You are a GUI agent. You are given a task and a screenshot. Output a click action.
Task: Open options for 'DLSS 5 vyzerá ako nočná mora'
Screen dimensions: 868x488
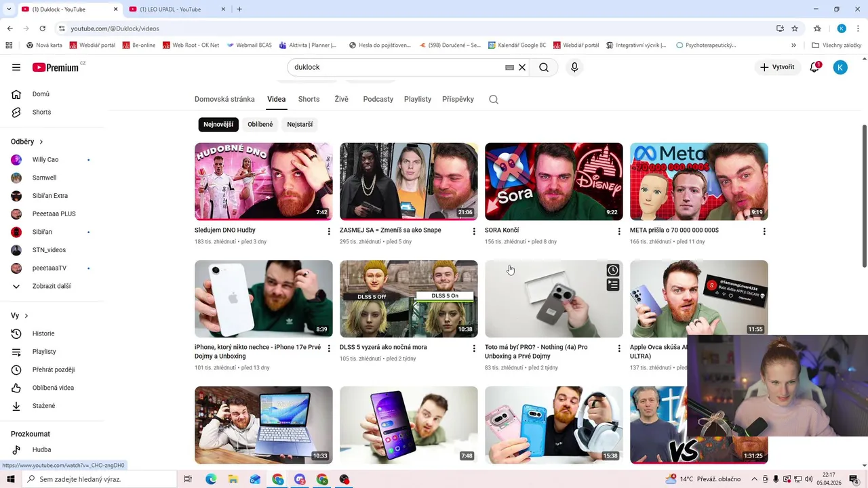point(474,348)
